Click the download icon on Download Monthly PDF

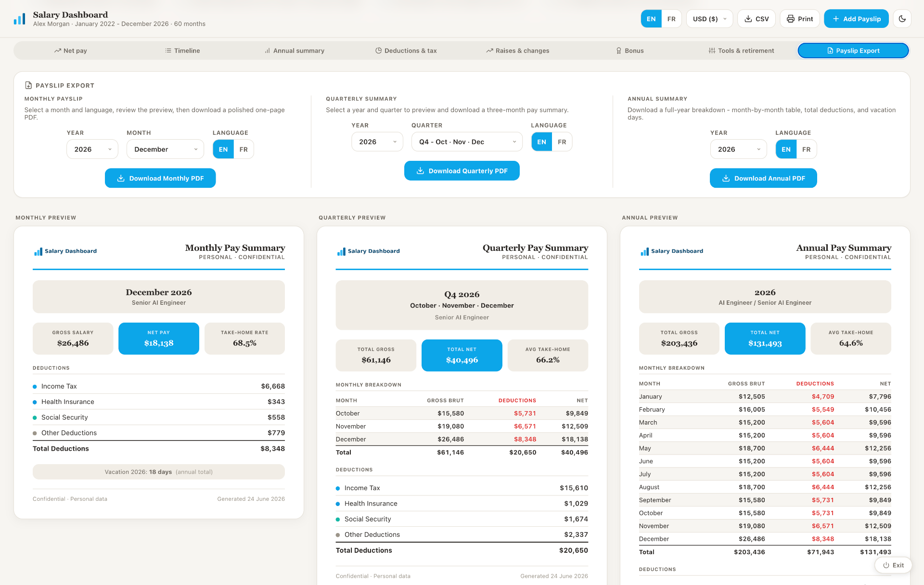click(x=121, y=178)
